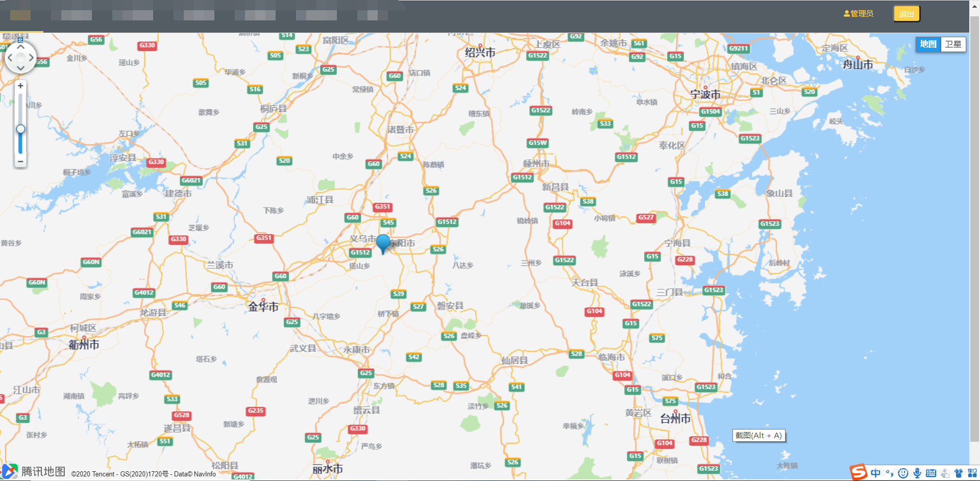980x481 pixels.
Task: Click the G527 road shield
Action: tap(646, 217)
